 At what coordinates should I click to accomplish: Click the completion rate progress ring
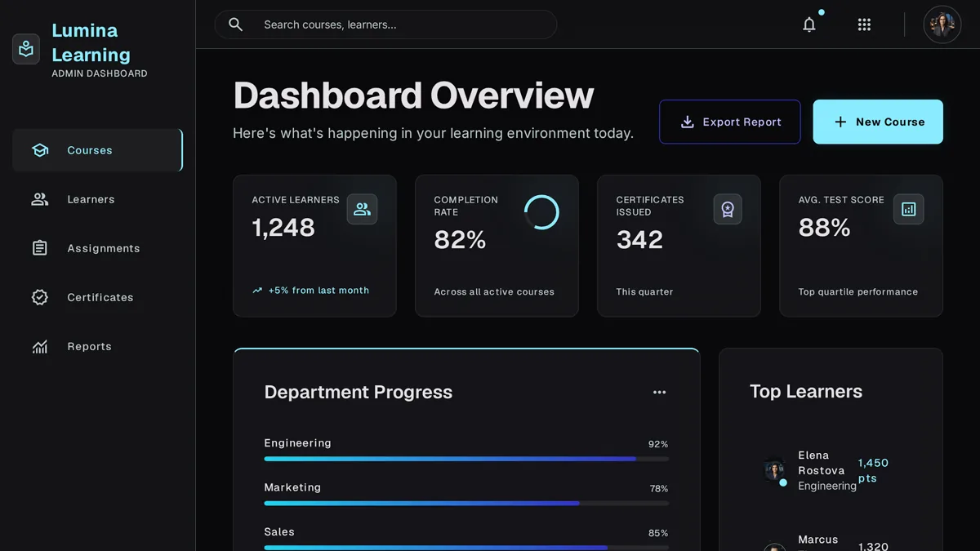[541, 212]
